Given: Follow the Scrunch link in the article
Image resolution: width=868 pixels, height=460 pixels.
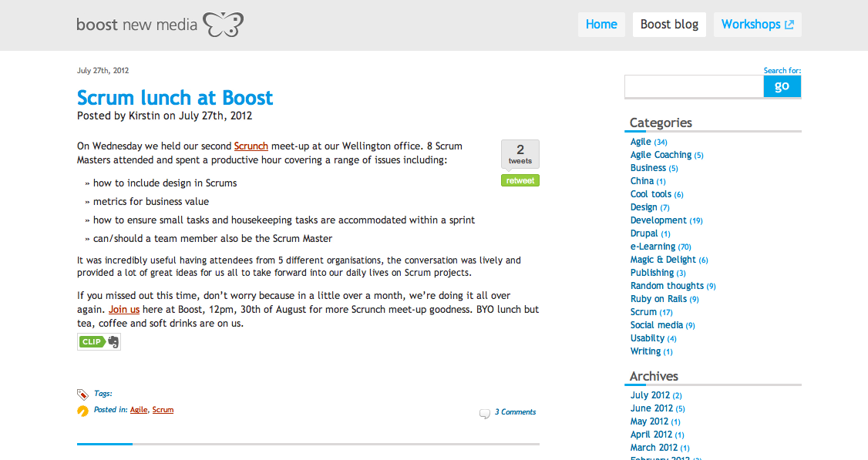Looking at the screenshot, I should point(251,146).
